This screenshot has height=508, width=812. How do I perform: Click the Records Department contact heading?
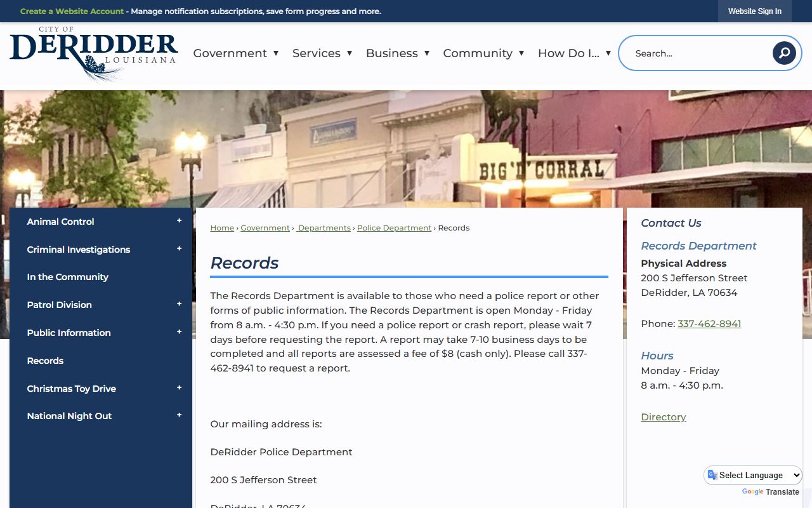pyautogui.click(x=699, y=246)
